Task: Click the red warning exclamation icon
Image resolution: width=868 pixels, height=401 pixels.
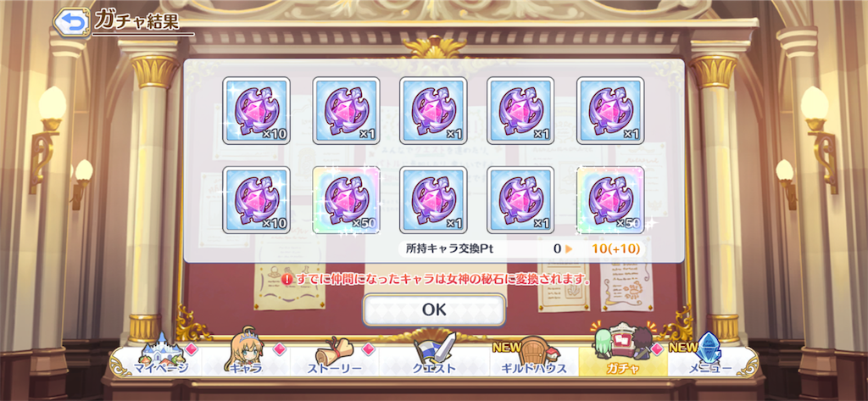Action: click(287, 279)
